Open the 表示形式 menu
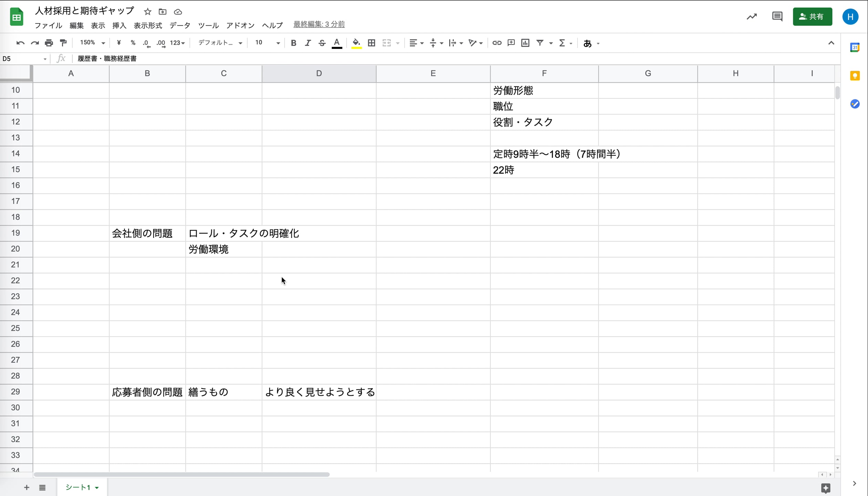Screen dimensions: 868x496 [148, 25]
